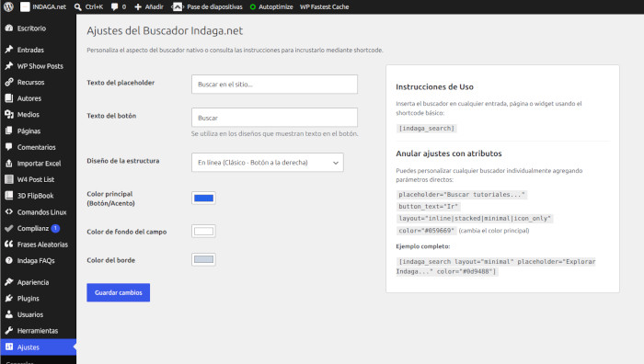Open Pase de diapositivas menu item
Image resolution: width=644 pixels, height=364 pixels.
[x=207, y=7]
